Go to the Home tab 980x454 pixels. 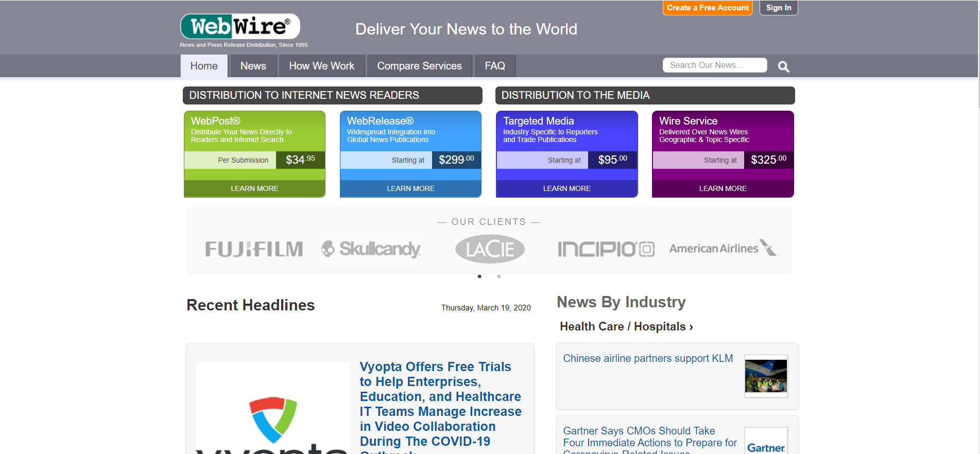pyautogui.click(x=204, y=66)
